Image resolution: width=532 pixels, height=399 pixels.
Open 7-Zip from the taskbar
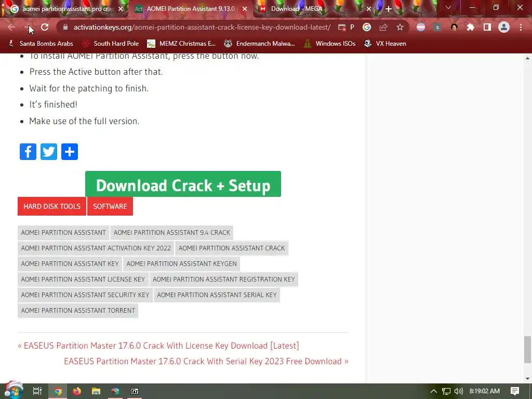[135, 391]
